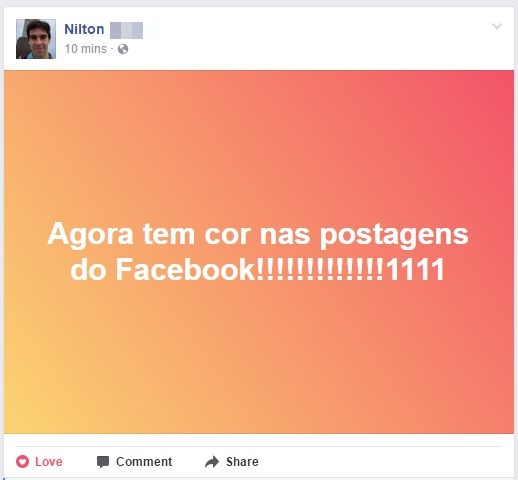Click the word 'postagens' in the post
The image size is (518, 480).
(394, 235)
